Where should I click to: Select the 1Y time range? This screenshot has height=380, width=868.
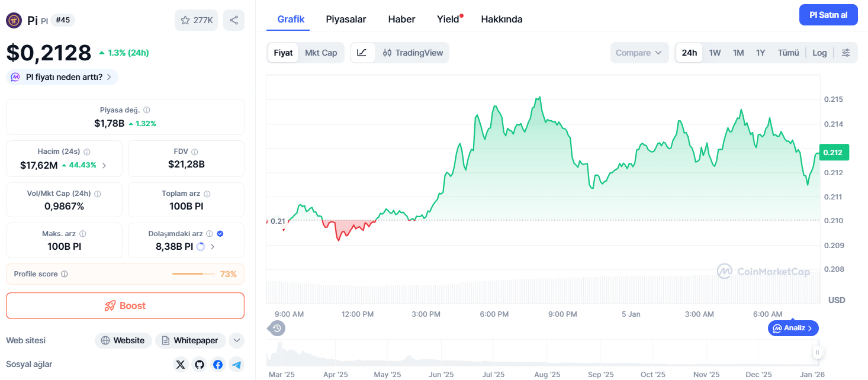pos(761,53)
